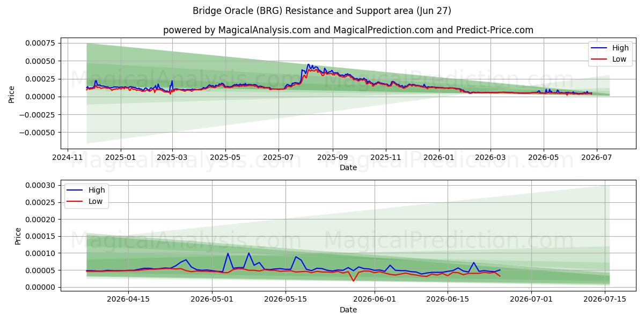Click the top chart y-axis value '0.00075'

40,43
